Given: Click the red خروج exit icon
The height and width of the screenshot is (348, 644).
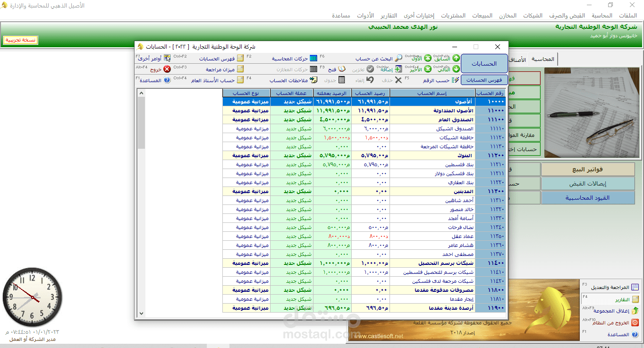Looking at the screenshot, I should point(167,69).
